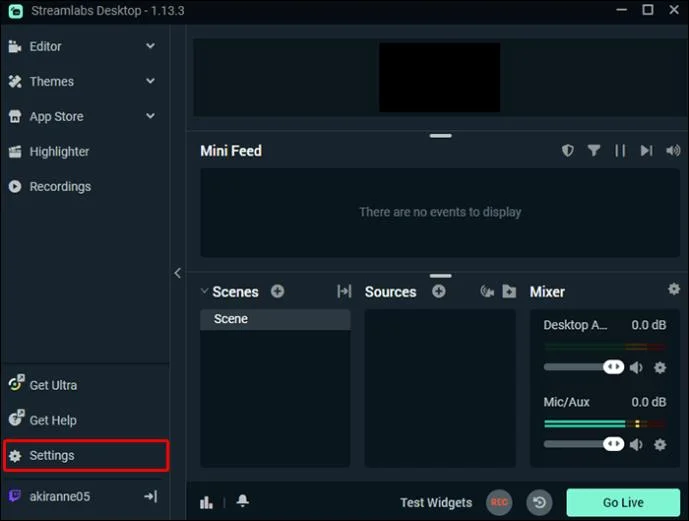689x521 pixels.
Task: Expand the Themes chevron
Action: click(150, 81)
